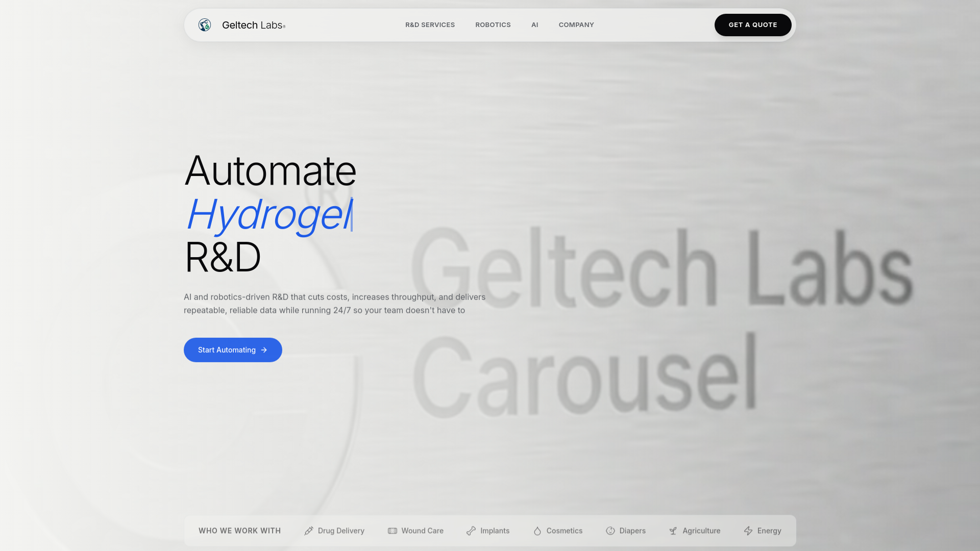Viewport: 980px width, 551px height.
Task: Click the R&D headline text
Action: (223, 257)
